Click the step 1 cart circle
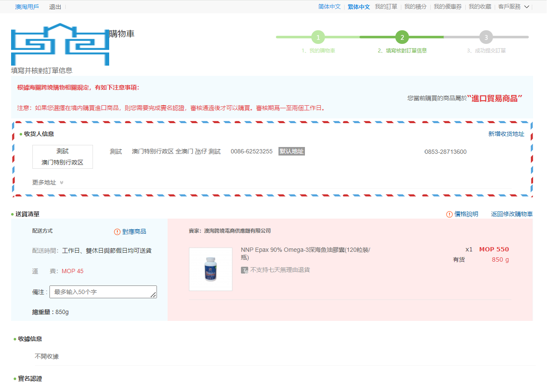Screen dimensions: 548x392 coord(318,37)
